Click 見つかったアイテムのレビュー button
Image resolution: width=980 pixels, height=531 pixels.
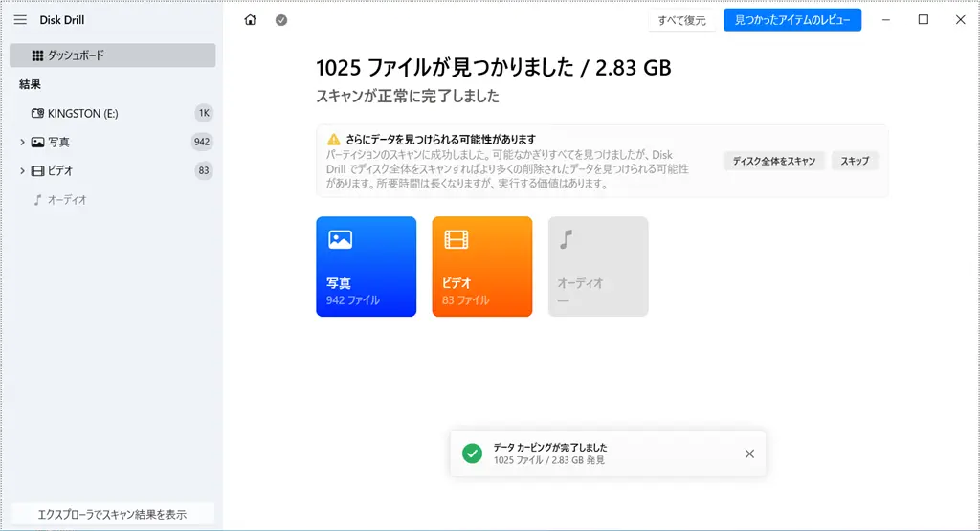tap(792, 20)
